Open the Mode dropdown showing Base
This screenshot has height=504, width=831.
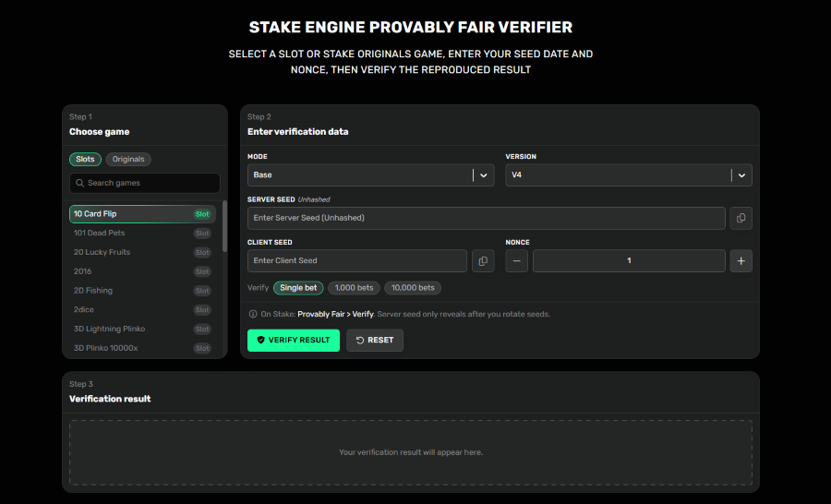(x=370, y=174)
